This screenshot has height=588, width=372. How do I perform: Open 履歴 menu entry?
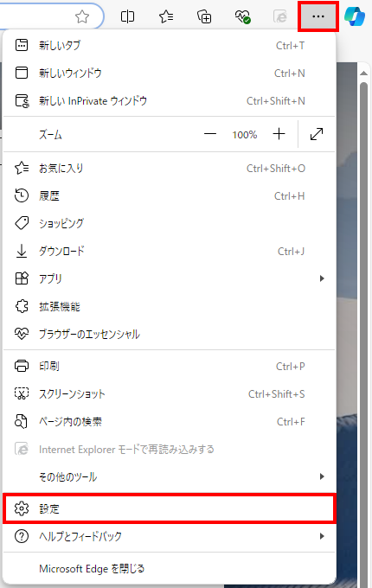tap(169, 195)
